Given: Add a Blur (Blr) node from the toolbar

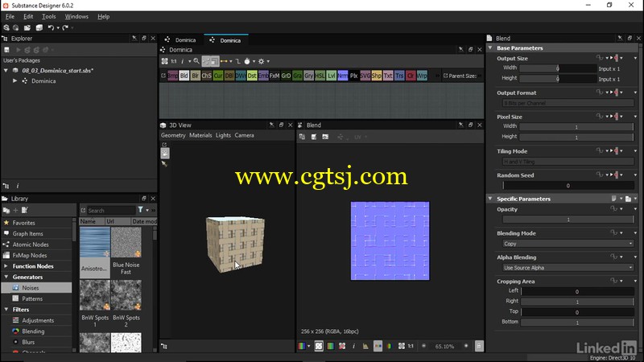Looking at the screenshot, I should [x=195, y=76].
